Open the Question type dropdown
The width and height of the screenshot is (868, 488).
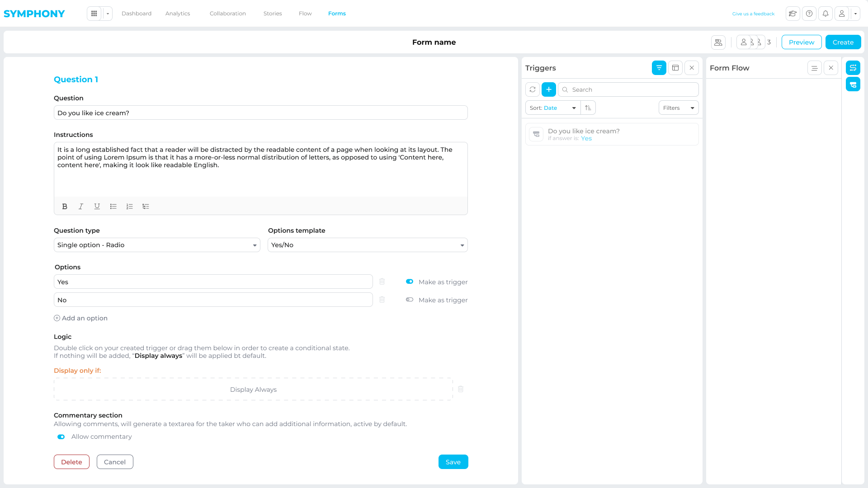pyautogui.click(x=157, y=245)
